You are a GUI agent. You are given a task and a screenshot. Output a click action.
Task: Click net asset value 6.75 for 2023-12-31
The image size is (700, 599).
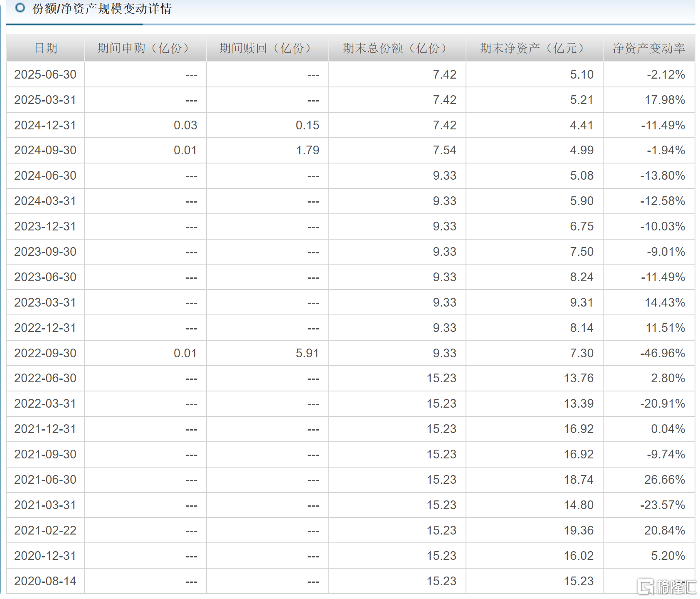tap(582, 226)
